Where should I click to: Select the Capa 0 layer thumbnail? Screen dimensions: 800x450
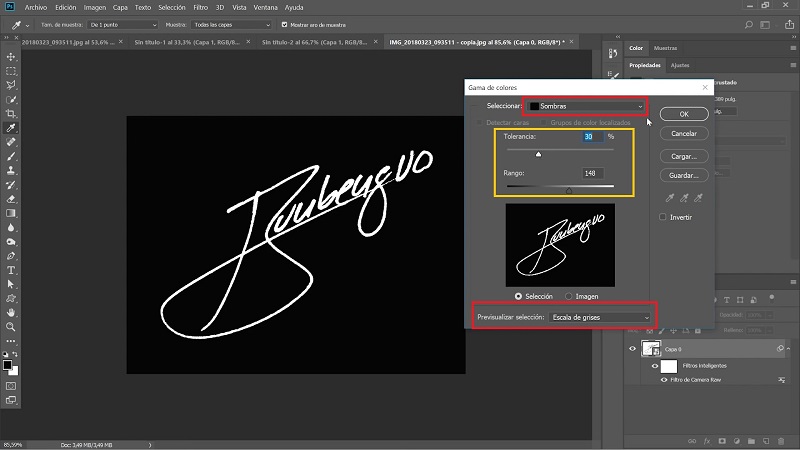pyautogui.click(x=651, y=349)
